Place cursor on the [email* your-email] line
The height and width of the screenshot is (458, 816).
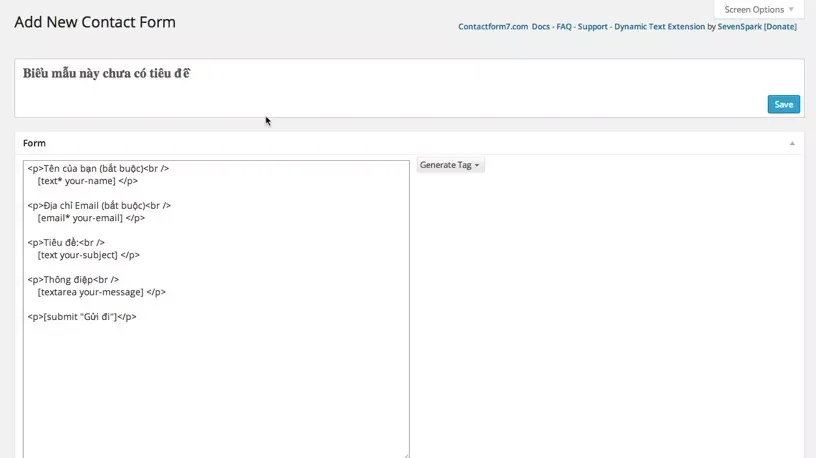(x=91, y=218)
